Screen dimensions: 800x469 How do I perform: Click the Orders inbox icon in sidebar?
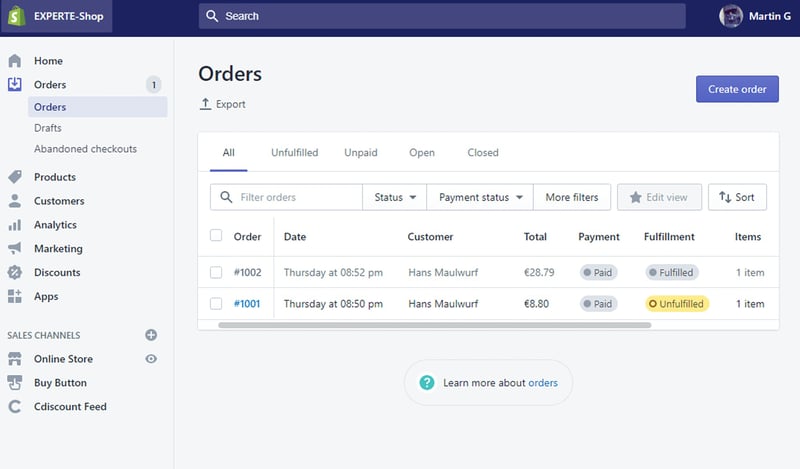[x=15, y=84]
